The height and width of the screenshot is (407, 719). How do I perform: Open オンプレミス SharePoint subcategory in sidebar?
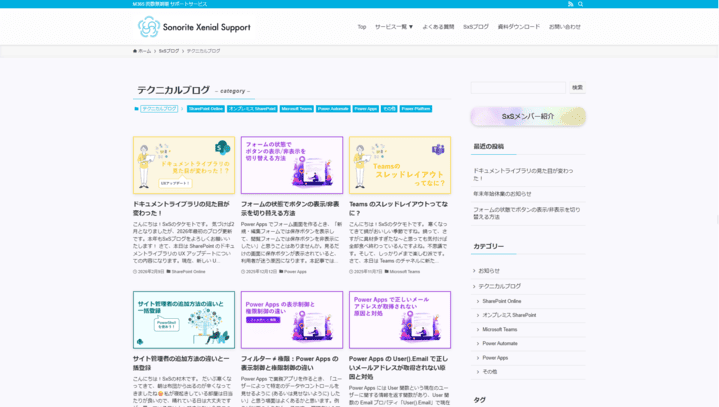point(509,315)
